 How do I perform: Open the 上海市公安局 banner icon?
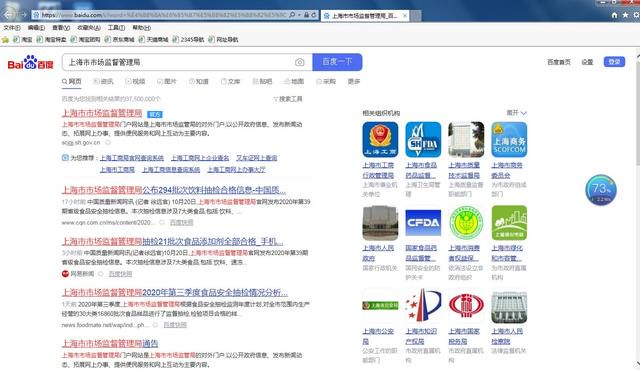[x=380, y=306]
